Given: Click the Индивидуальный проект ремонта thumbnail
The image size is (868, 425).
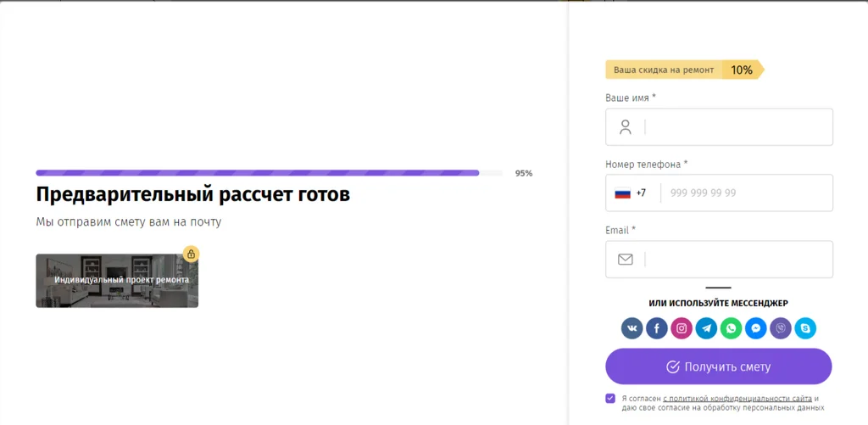Looking at the screenshot, I should click(x=117, y=281).
